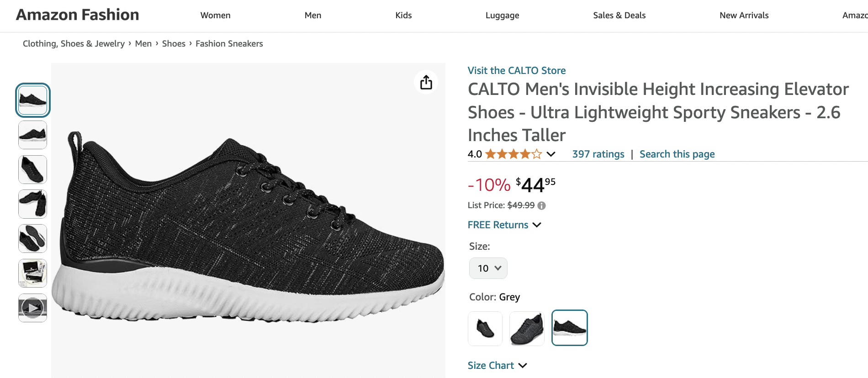Select the first black color swatch

point(485,328)
